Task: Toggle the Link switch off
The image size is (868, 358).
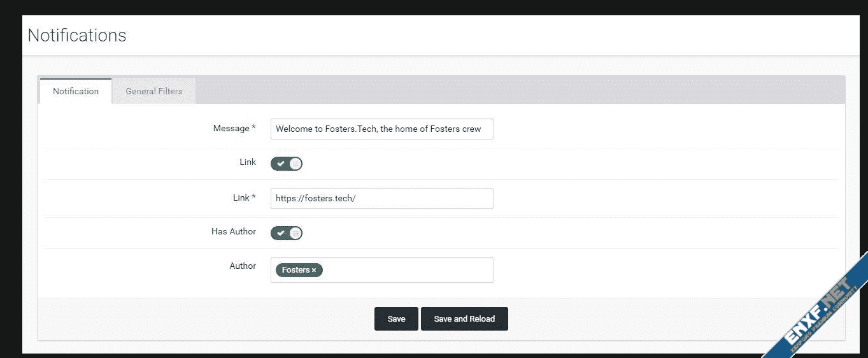Action: 287,164
